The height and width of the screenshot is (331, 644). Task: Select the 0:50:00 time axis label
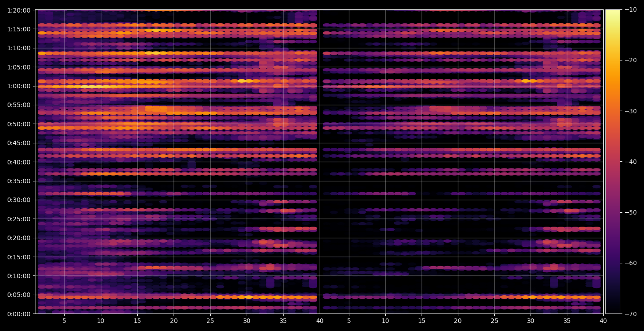(x=19, y=124)
